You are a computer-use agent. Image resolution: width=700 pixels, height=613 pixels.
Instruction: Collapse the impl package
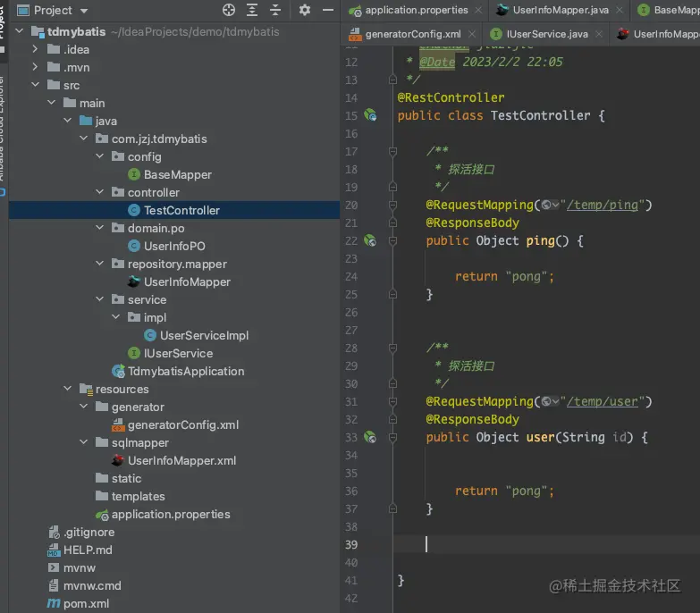pos(115,316)
